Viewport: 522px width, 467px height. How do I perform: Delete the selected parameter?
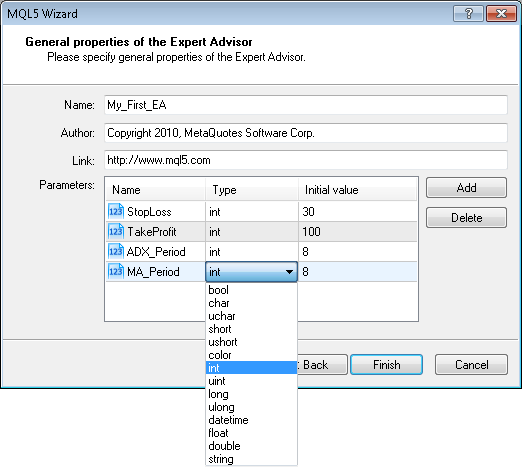466,218
